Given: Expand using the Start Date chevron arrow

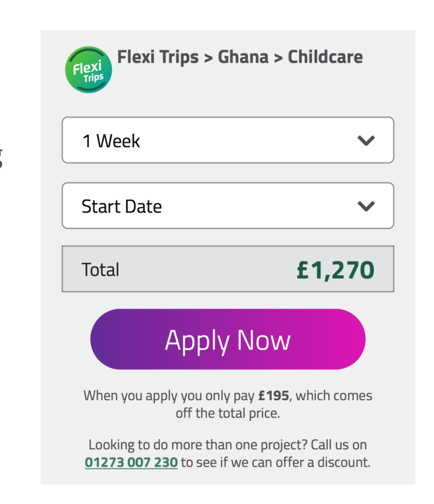Looking at the screenshot, I should tap(366, 206).
